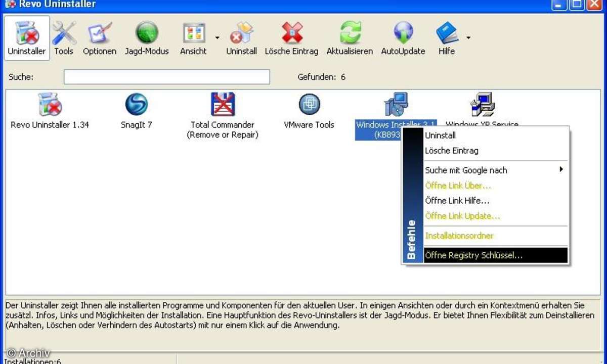The width and height of the screenshot is (607, 364).
Task: Click the Gefunden: 6 count text
Action: tap(322, 77)
